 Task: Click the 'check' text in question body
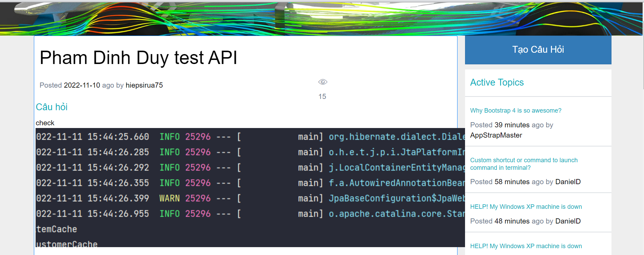click(x=45, y=123)
